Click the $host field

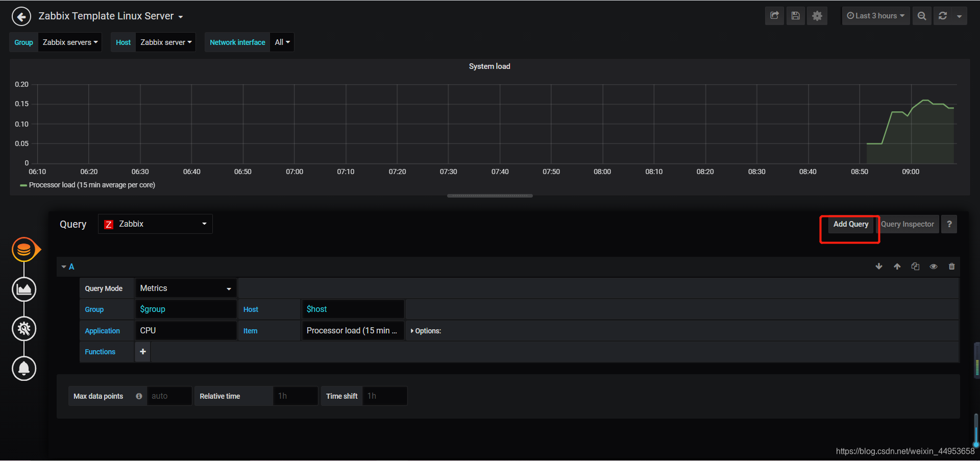click(353, 309)
